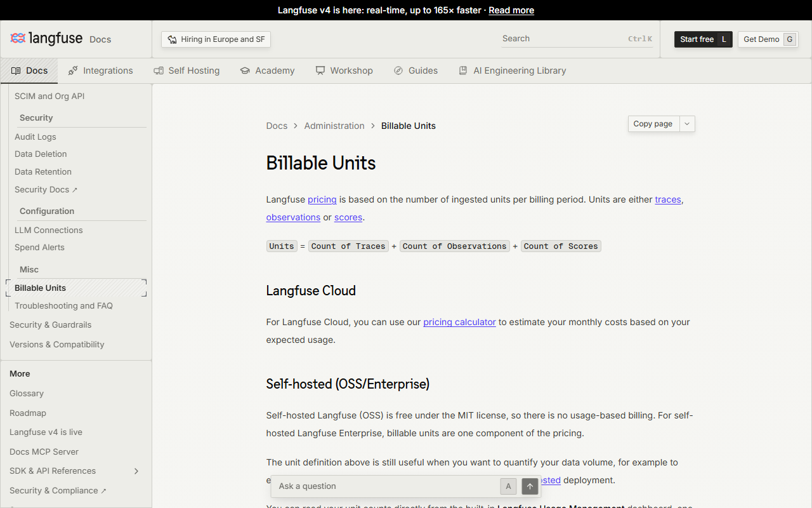Go to the Administration breadcrumb

[334, 126]
